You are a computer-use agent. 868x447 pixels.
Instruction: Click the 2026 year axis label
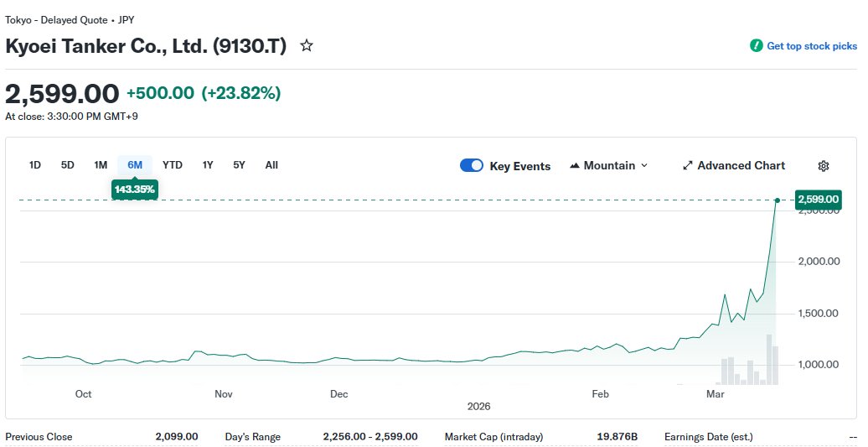coord(479,407)
